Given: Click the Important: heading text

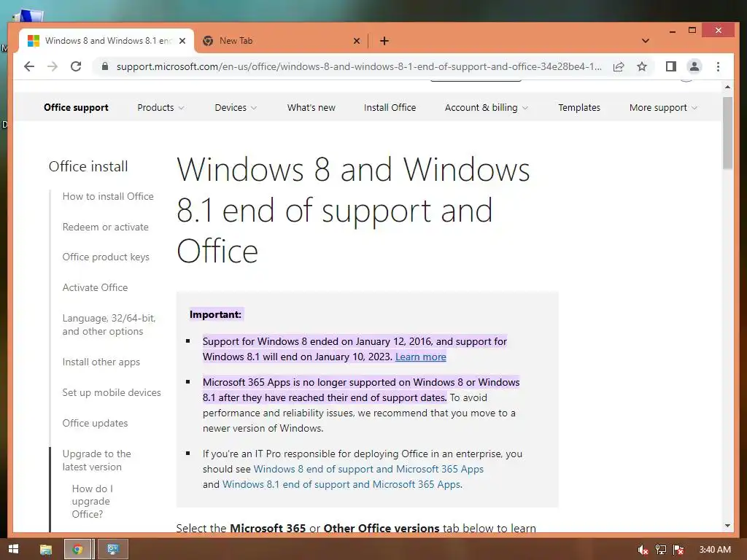Looking at the screenshot, I should click(216, 314).
